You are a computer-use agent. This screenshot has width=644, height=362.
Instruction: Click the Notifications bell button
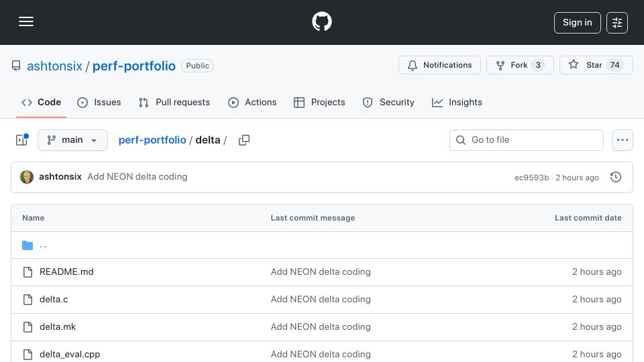click(x=439, y=65)
